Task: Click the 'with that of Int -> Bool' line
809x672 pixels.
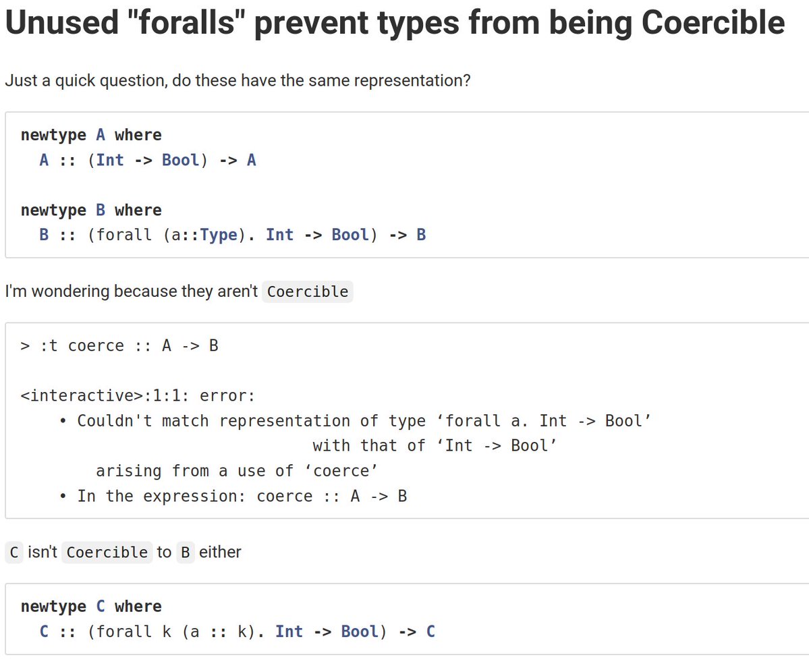Action: coord(435,445)
